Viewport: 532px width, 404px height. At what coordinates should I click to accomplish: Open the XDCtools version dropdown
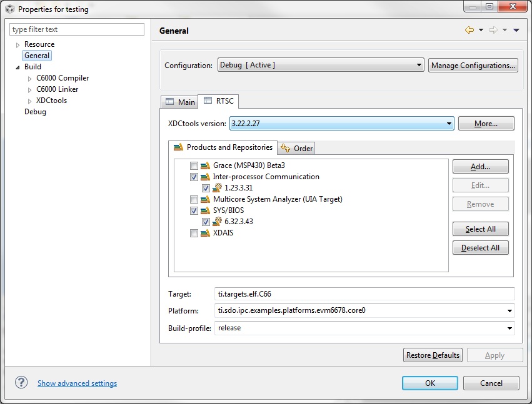(x=342, y=124)
